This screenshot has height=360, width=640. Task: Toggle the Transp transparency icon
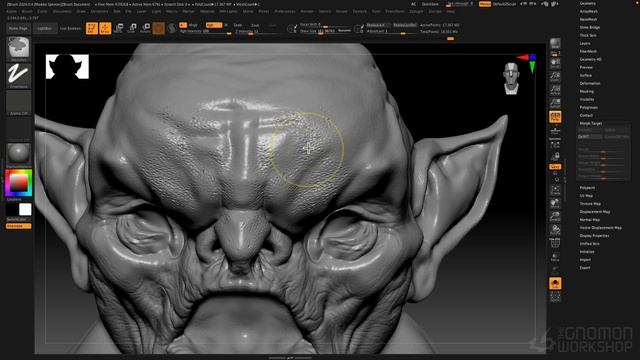click(555, 257)
